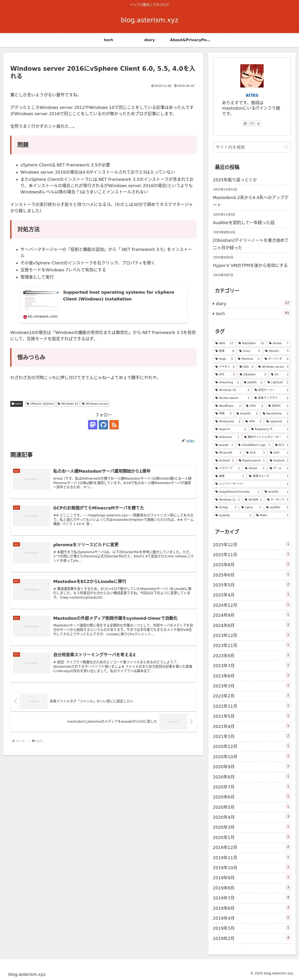Select the WireGuard tag in tag cloud

pos(228,421)
